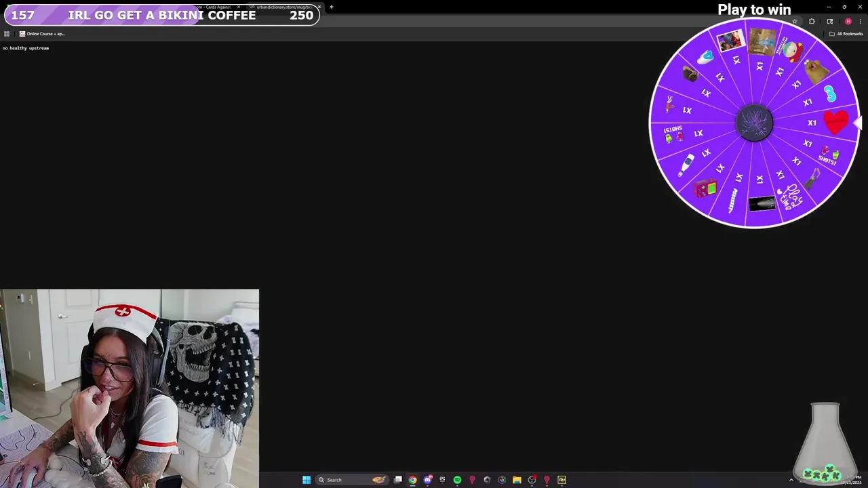Image resolution: width=868 pixels, height=488 pixels.
Task: Open the Chrome profile avatar H
Action: (848, 21)
